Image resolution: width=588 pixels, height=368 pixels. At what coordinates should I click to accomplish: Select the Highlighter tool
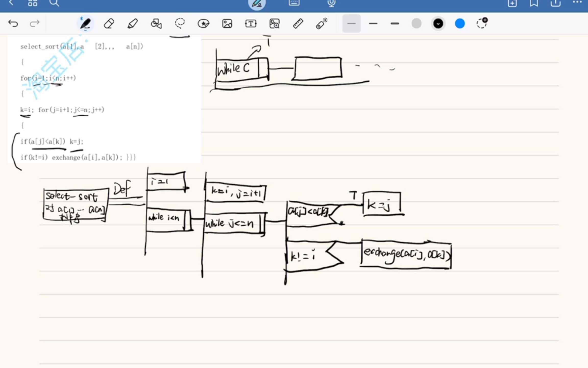click(132, 24)
